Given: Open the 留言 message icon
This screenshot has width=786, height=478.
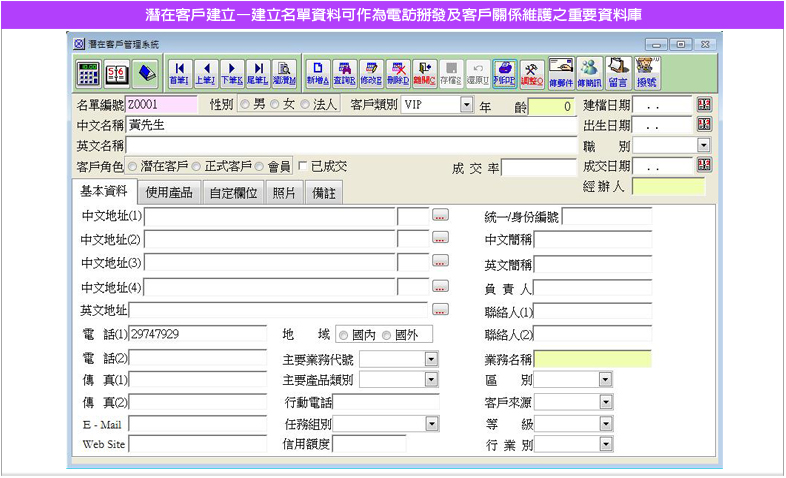Looking at the screenshot, I should coord(617,73).
